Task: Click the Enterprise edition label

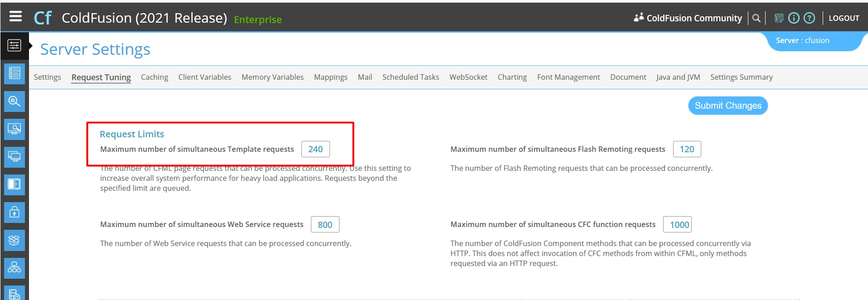Action: [x=258, y=19]
